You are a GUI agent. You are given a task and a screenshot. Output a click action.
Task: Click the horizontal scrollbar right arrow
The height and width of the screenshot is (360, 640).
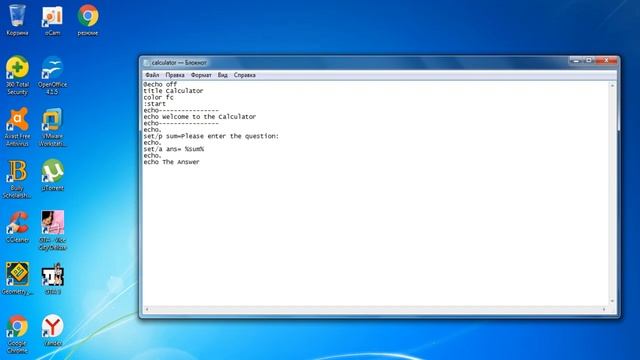click(604, 309)
